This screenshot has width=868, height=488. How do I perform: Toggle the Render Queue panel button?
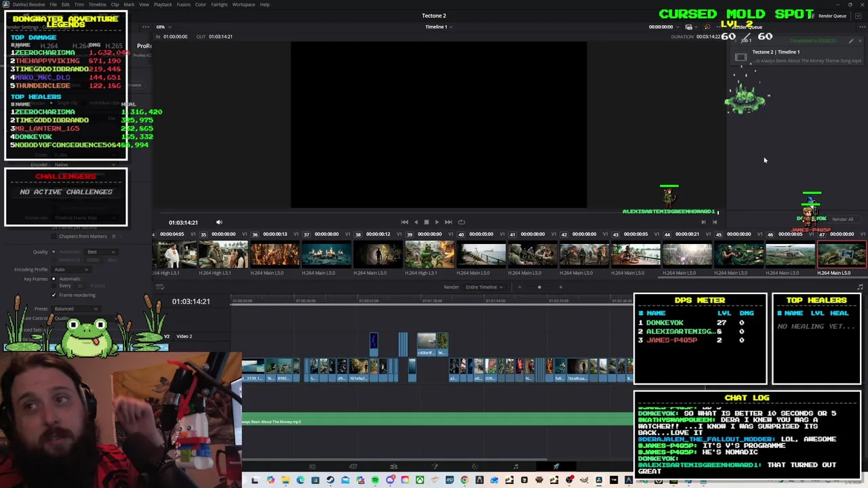(832, 16)
